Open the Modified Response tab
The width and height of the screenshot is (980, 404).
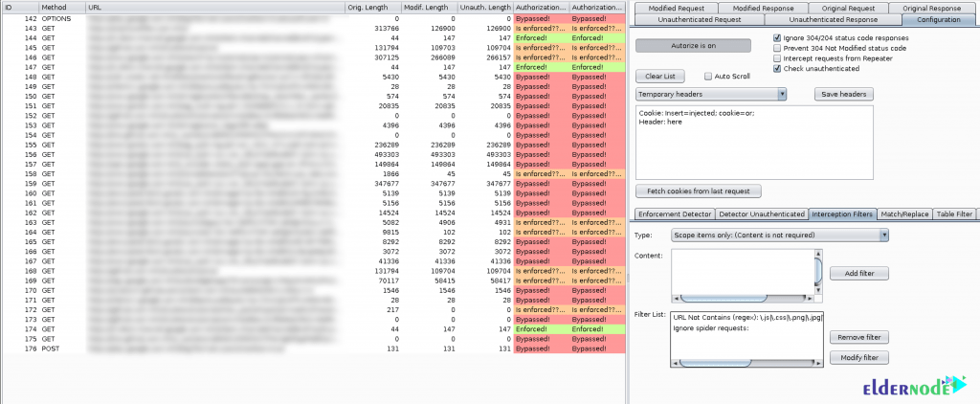[x=763, y=8]
